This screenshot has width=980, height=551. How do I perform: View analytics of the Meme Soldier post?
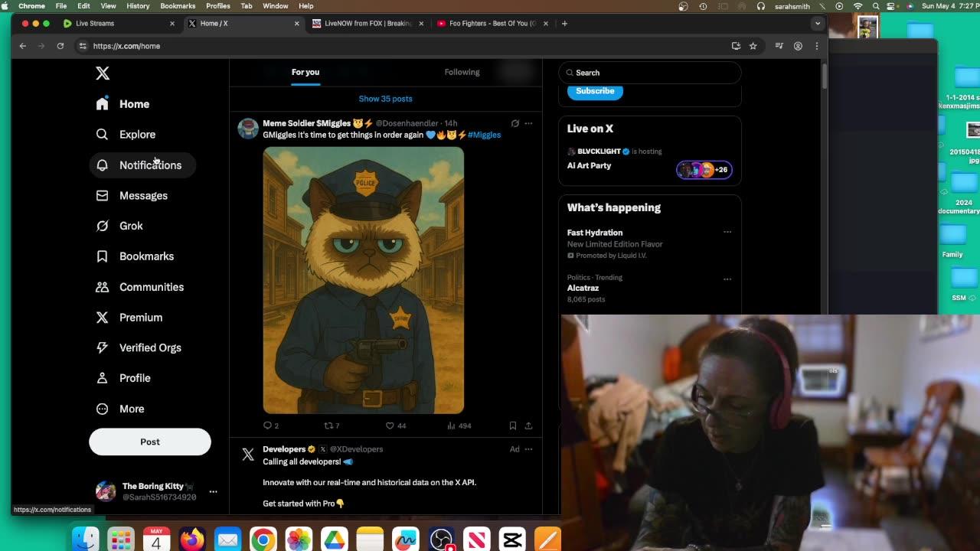[459, 425]
